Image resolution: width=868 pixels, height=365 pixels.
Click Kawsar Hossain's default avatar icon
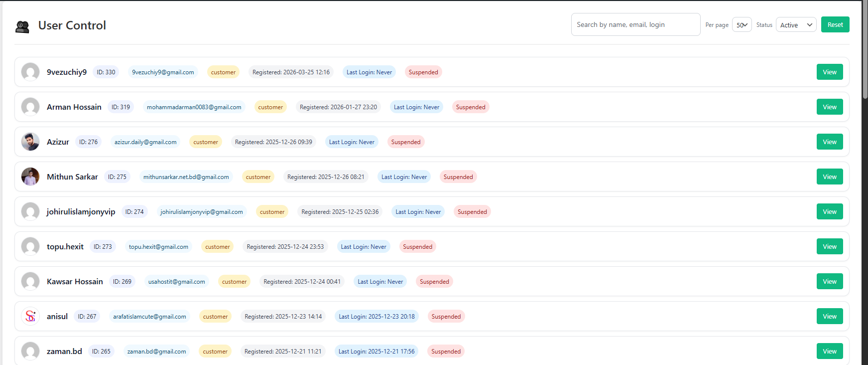pos(30,281)
